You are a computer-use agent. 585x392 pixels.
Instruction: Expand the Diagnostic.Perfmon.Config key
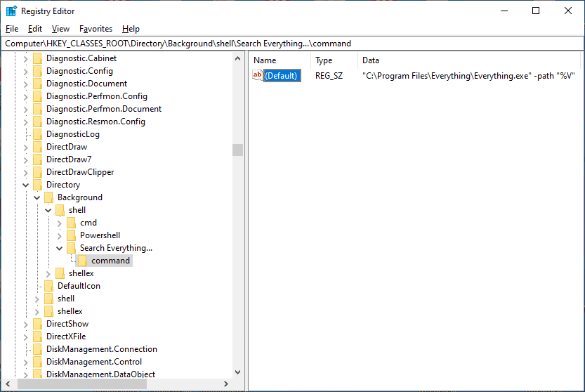click(25, 97)
